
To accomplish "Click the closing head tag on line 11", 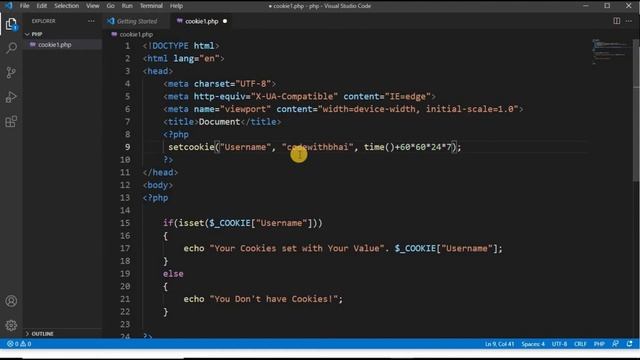I will click(160, 172).
